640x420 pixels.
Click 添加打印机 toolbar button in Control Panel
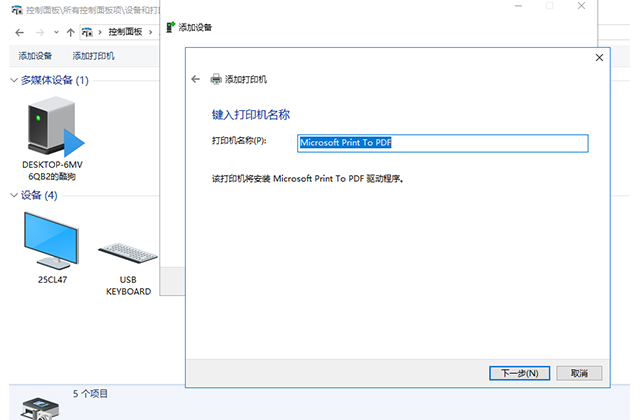click(93, 56)
